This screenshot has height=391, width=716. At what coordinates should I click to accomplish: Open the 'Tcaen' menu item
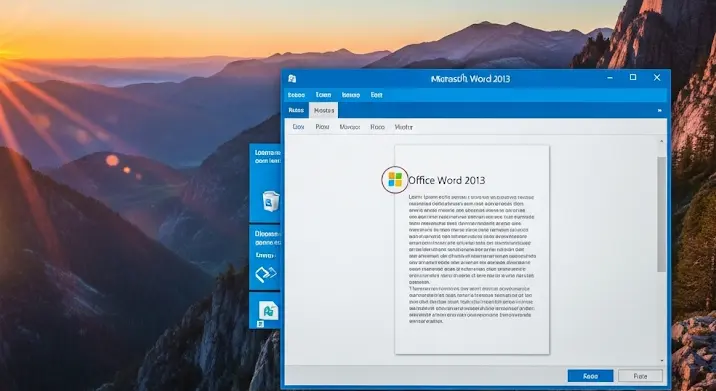coord(323,95)
